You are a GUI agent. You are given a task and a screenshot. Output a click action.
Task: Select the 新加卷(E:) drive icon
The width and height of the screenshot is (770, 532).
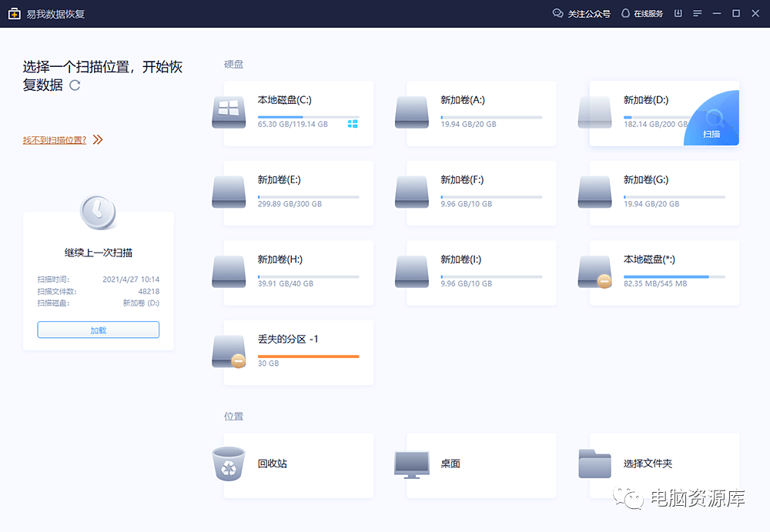coord(229,192)
